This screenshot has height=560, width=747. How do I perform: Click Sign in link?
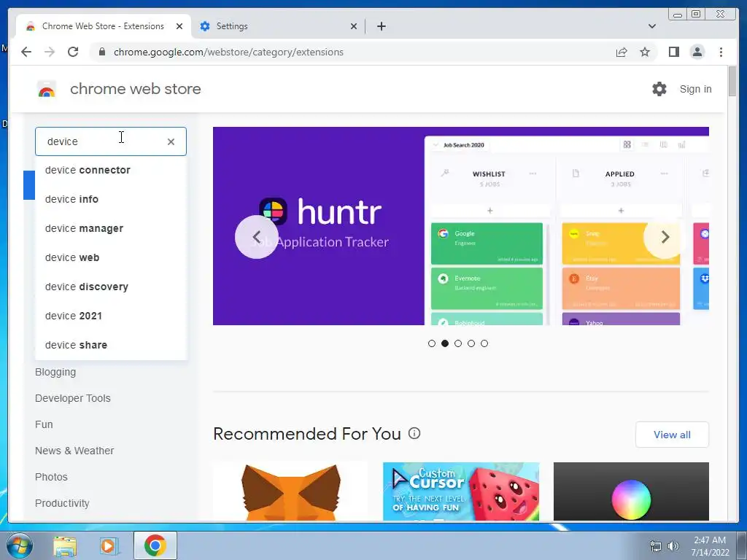click(695, 89)
